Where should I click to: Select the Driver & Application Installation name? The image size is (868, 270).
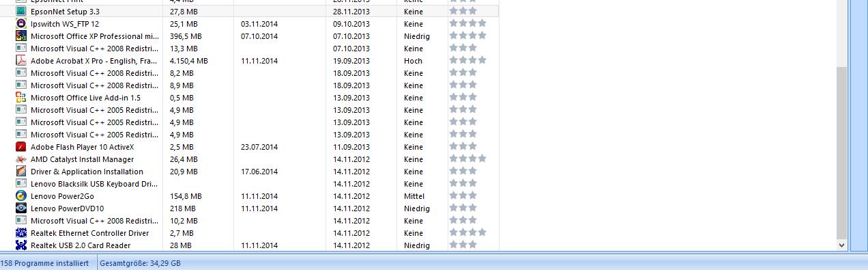point(87,172)
